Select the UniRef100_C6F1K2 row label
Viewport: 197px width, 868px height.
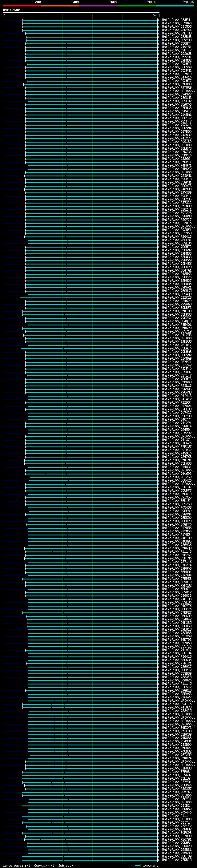point(177,118)
